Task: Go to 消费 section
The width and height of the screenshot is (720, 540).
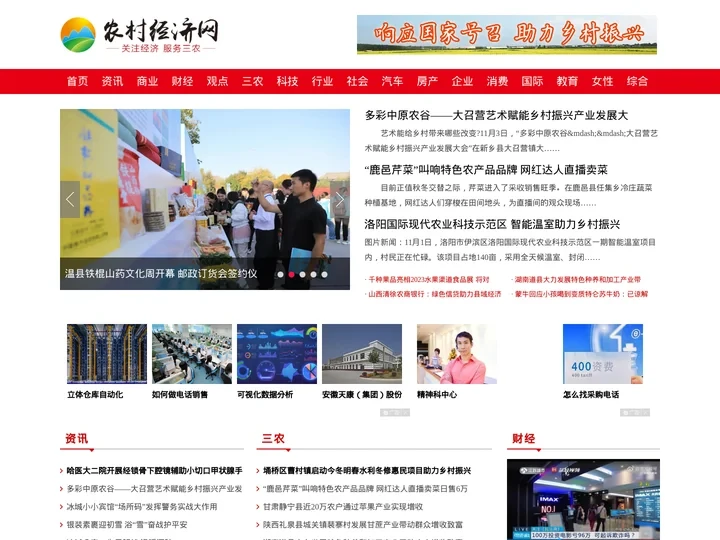Action: click(x=497, y=81)
